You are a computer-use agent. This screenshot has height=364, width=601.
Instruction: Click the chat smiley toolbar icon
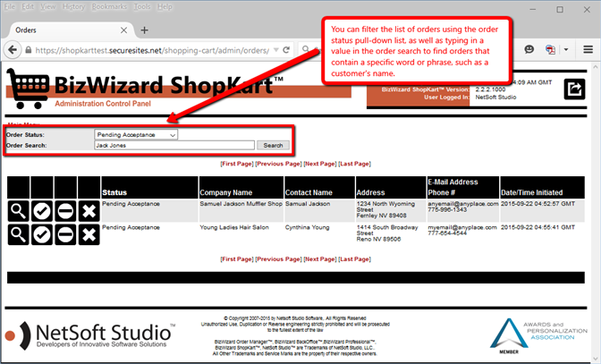coord(529,49)
